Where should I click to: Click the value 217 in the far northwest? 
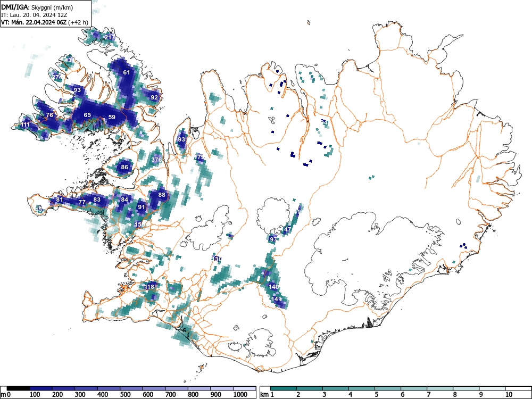(110, 37)
